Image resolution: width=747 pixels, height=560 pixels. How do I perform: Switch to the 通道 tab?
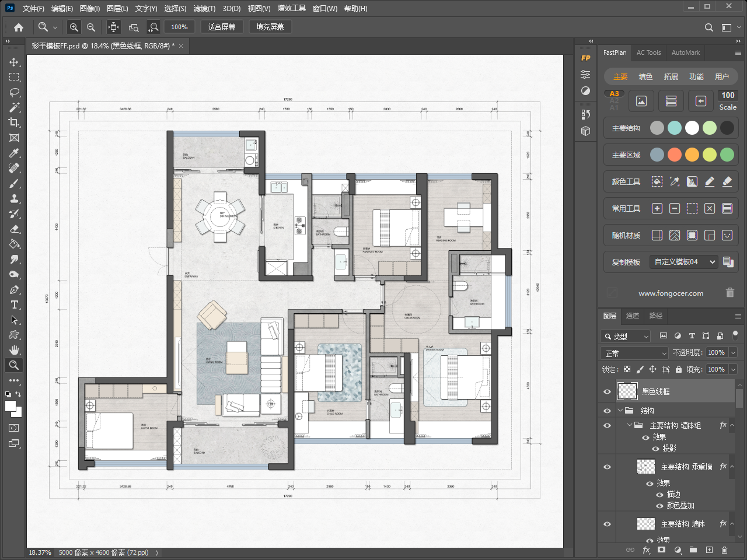(633, 316)
